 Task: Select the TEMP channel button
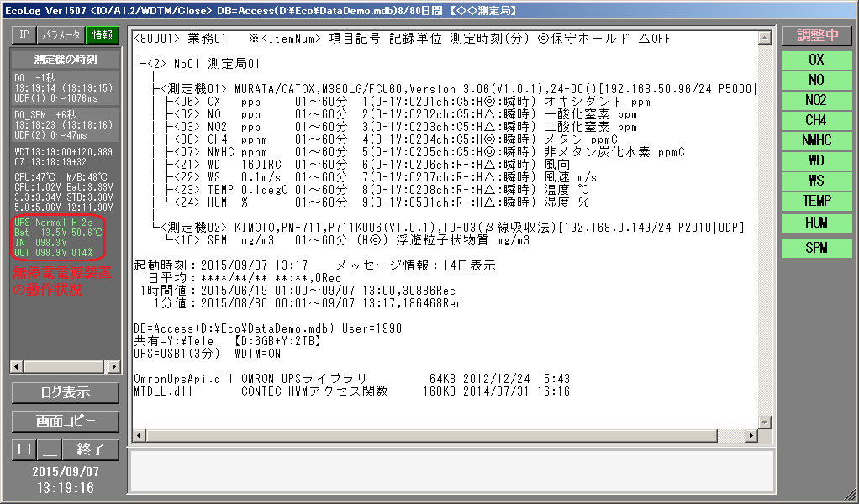(815, 201)
